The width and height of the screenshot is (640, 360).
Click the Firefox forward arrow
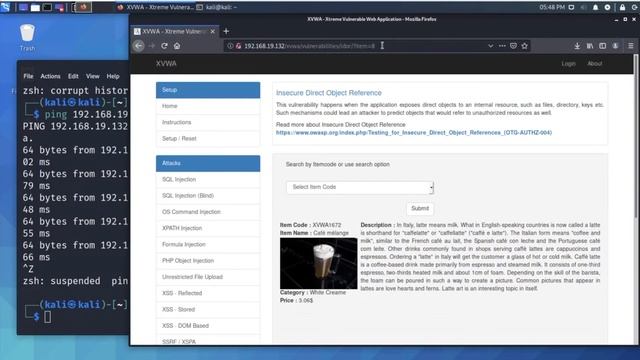152,46
